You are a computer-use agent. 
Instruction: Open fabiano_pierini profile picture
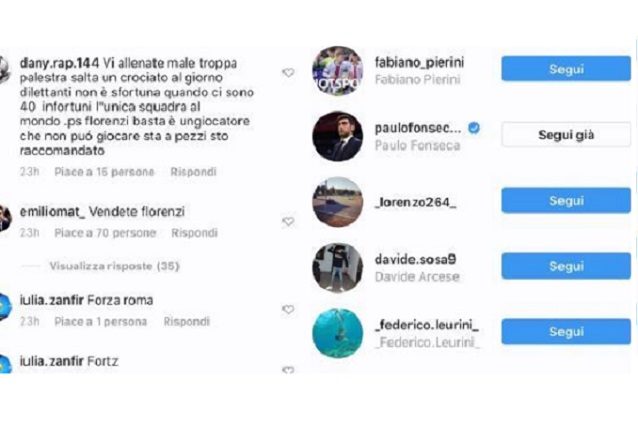click(337, 71)
